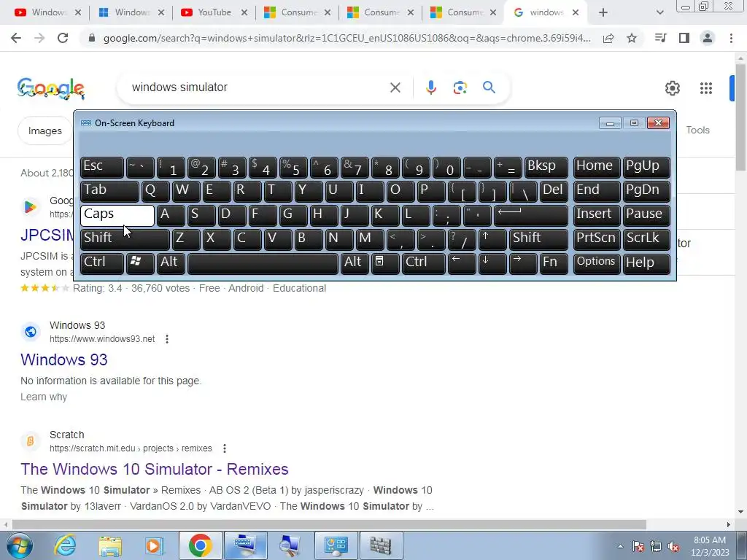Open the Control Panel taskbar button
The image size is (747, 560).
[336, 545]
